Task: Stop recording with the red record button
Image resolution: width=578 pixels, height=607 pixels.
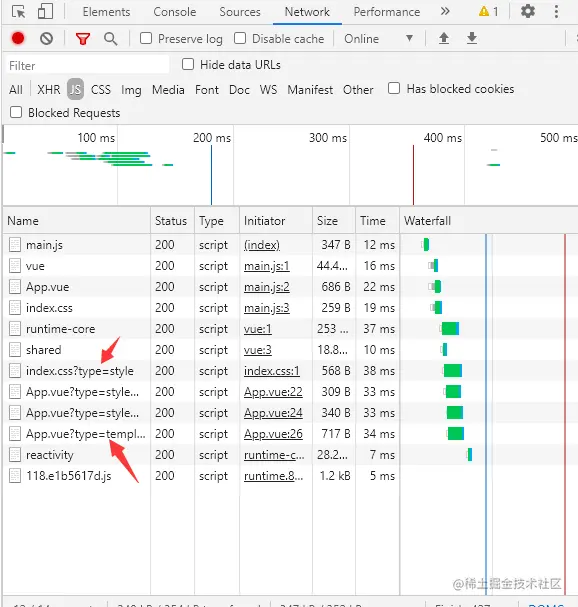Action: (18, 38)
